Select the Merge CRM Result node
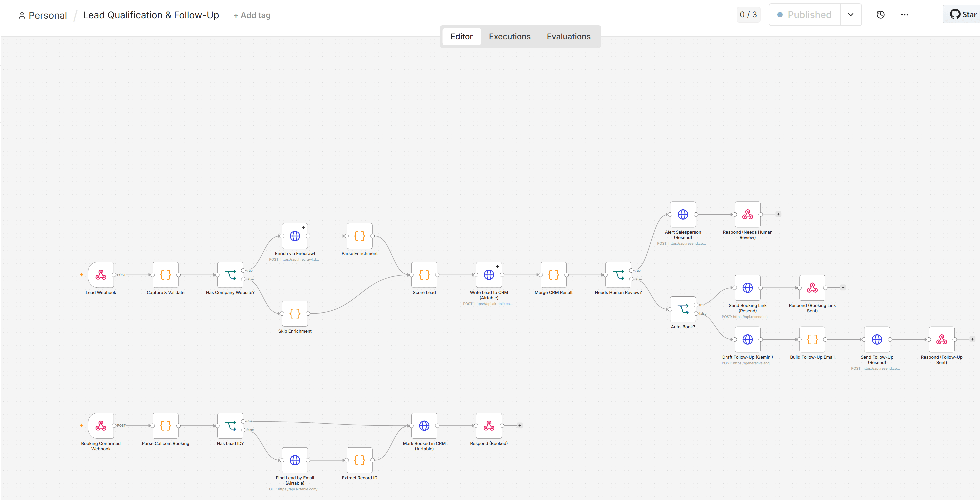Viewport: 980px width, 500px height. click(554, 274)
